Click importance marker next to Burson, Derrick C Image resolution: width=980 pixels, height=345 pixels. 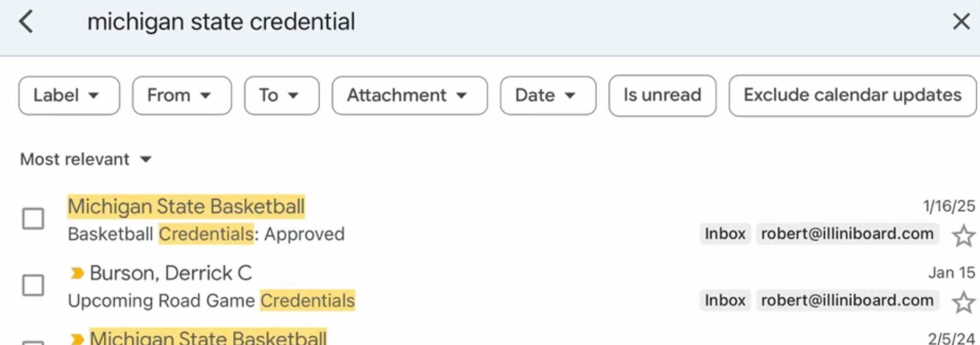[77, 274]
